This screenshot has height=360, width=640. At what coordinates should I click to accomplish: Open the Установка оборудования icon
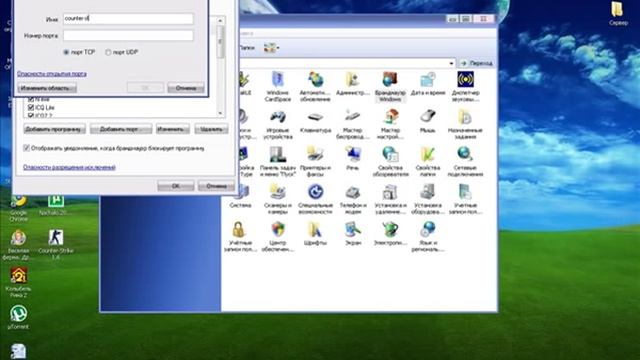tap(427, 199)
